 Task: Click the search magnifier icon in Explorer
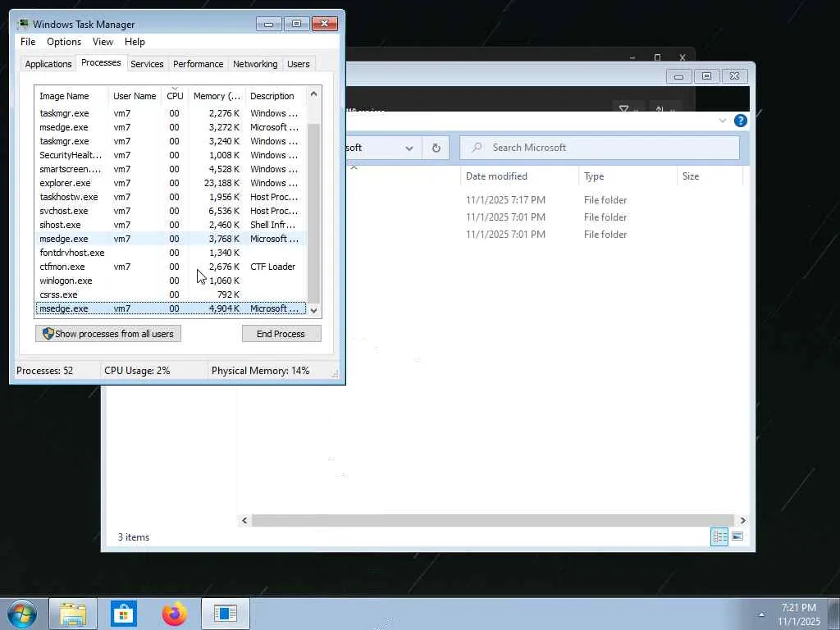[x=477, y=148]
